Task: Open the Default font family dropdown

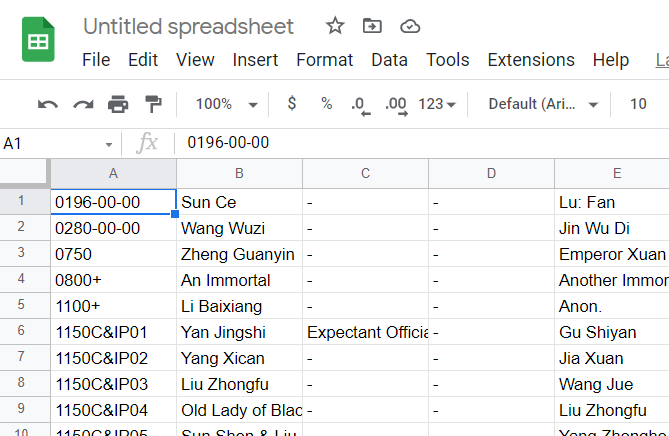Action: pyautogui.click(x=543, y=104)
